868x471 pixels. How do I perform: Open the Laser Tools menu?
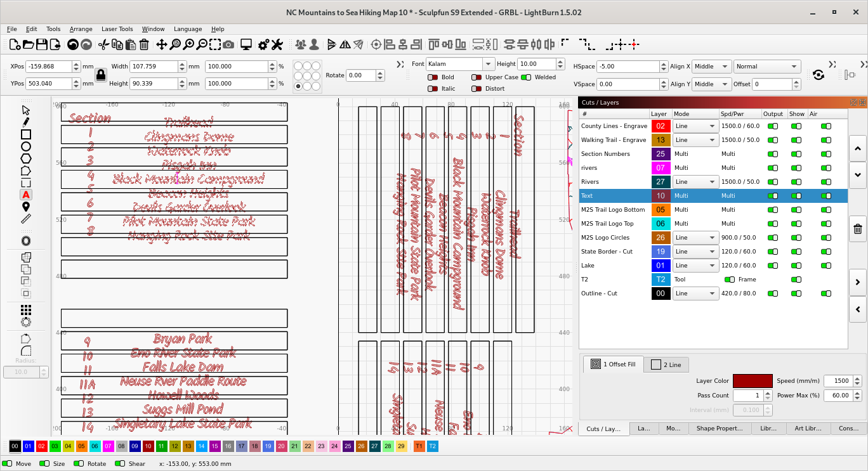coord(117,29)
